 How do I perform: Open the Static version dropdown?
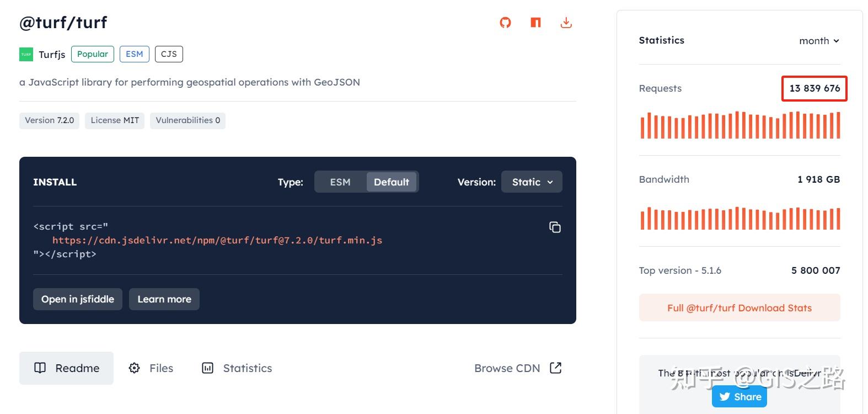click(532, 182)
